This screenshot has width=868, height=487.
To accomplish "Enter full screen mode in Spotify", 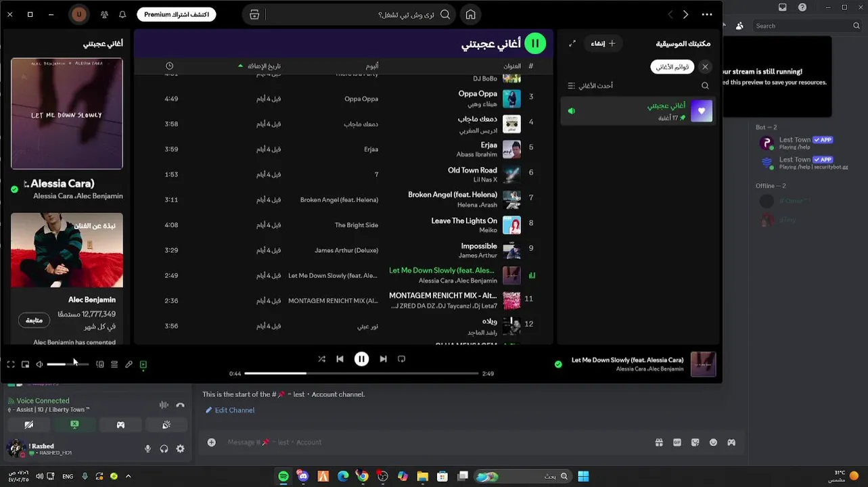I will pyautogui.click(x=11, y=365).
